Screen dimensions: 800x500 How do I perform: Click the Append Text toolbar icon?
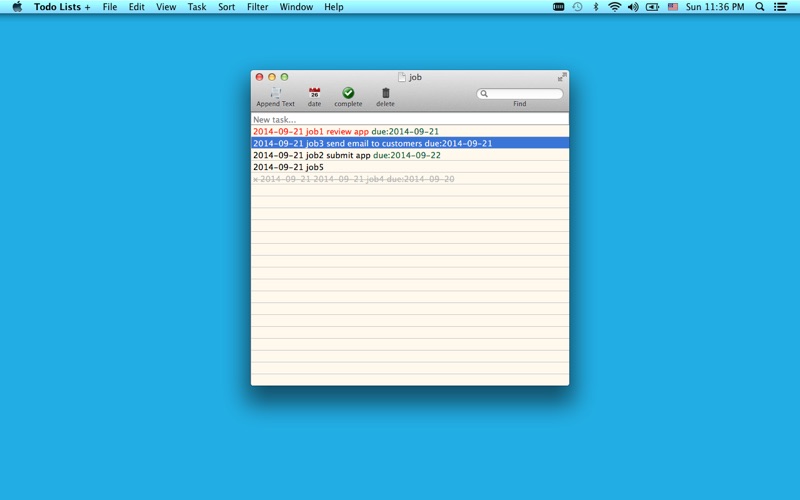[276, 93]
